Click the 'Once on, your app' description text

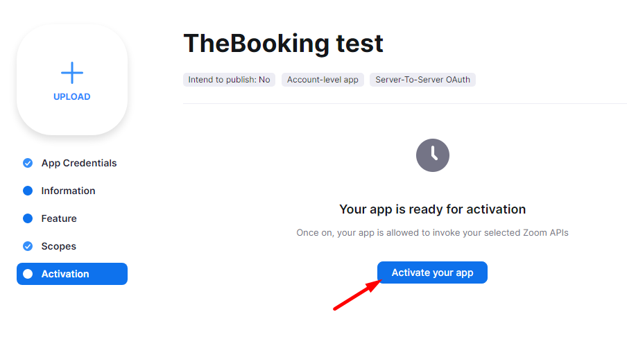click(432, 233)
